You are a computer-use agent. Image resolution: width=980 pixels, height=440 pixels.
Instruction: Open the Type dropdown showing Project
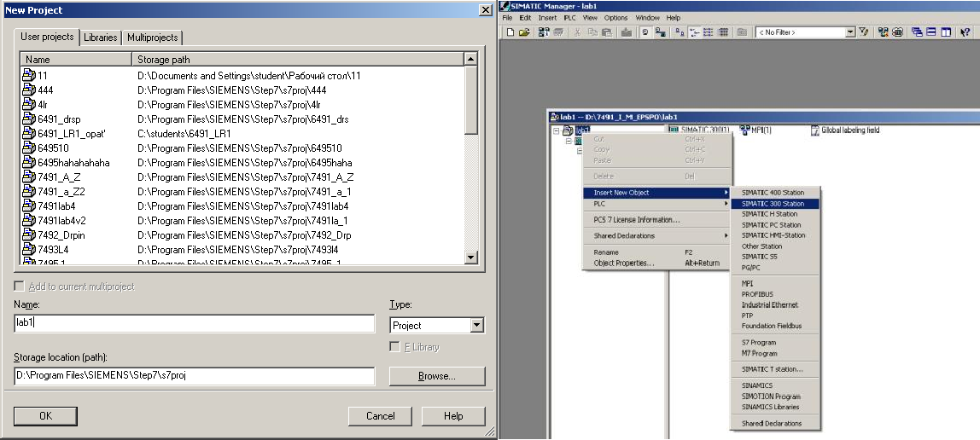point(477,325)
